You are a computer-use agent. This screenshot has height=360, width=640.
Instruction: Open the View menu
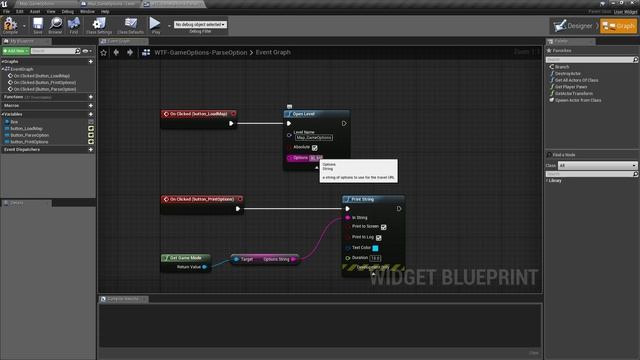[x=51, y=11]
